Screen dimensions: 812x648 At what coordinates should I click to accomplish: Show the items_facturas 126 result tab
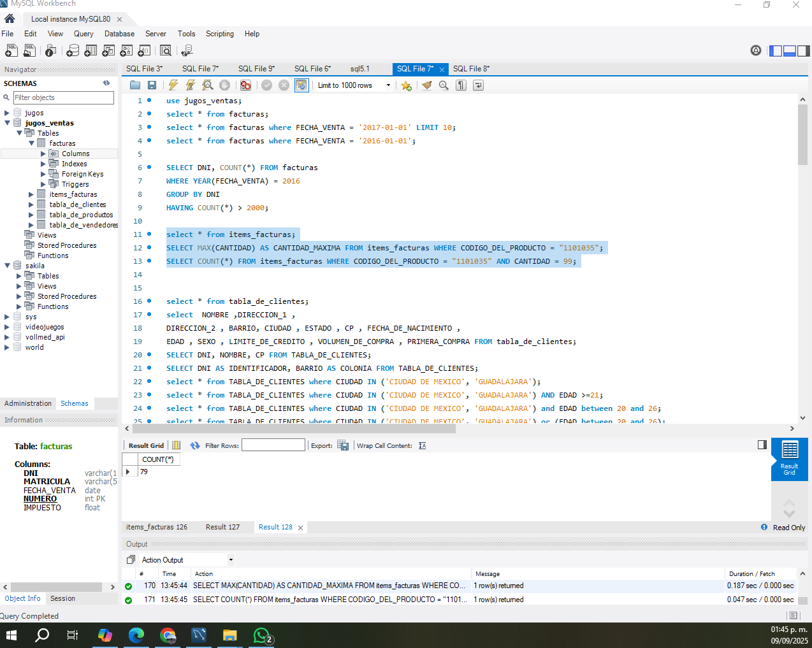[157, 527]
